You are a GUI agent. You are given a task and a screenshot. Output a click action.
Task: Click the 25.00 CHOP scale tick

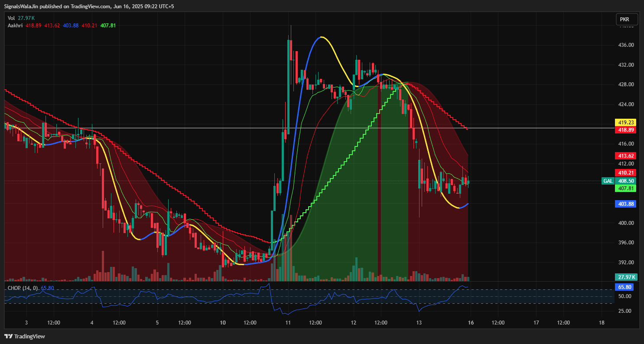625,311
